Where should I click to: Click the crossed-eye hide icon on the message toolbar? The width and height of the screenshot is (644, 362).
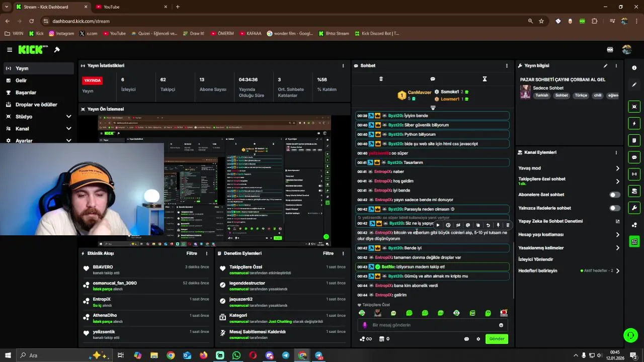[458, 225]
